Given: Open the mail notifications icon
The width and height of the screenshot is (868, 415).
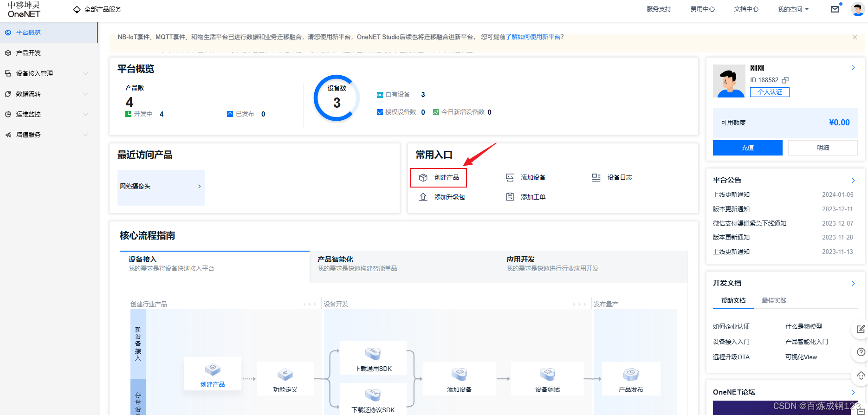Looking at the screenshot, I should click(835, 9).
